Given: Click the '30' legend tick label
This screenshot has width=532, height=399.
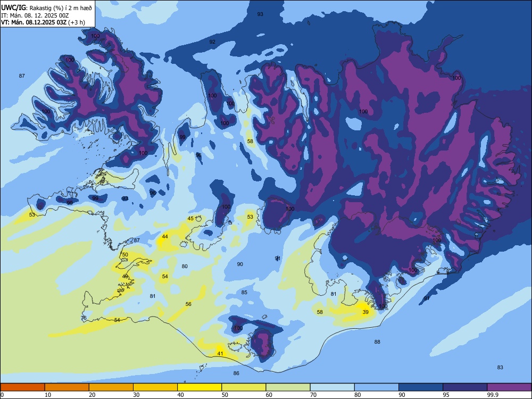Looking at the screenshot, I should (x=136, y=395).
